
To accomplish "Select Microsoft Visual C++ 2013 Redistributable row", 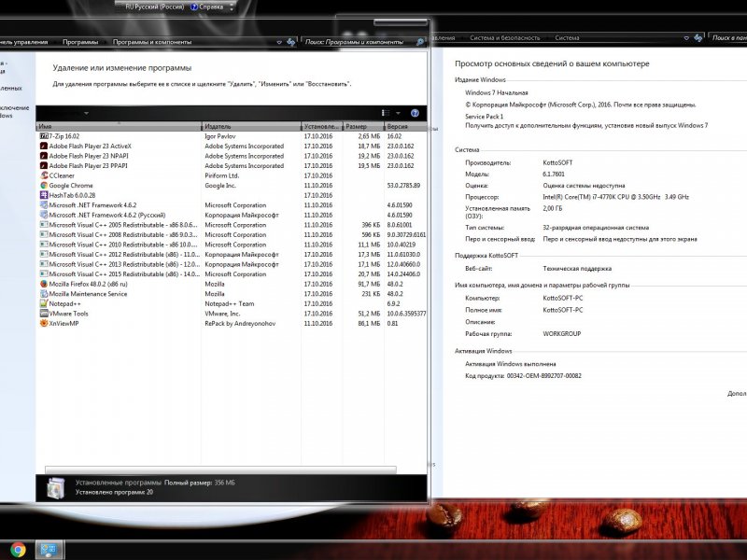I will point(232,264).
